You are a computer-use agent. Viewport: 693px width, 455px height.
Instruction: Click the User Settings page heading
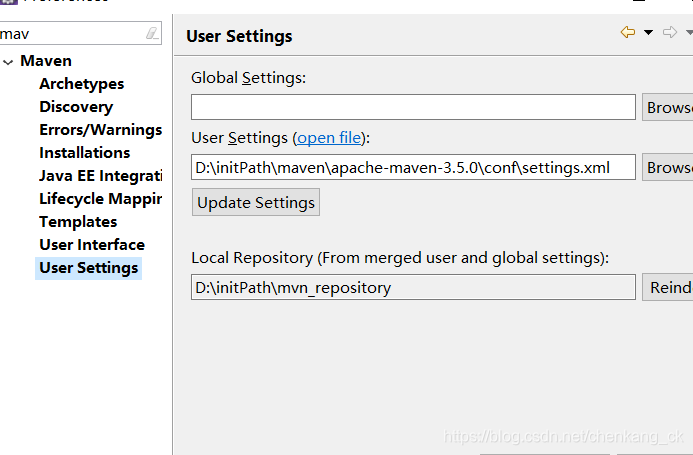tap(239, 36)
